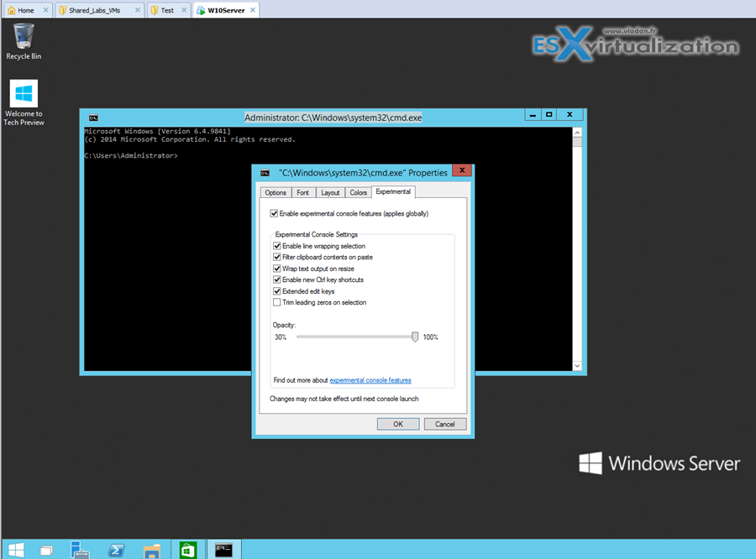Uncheck Filter clipboard contents on paste

coord(276,257)
